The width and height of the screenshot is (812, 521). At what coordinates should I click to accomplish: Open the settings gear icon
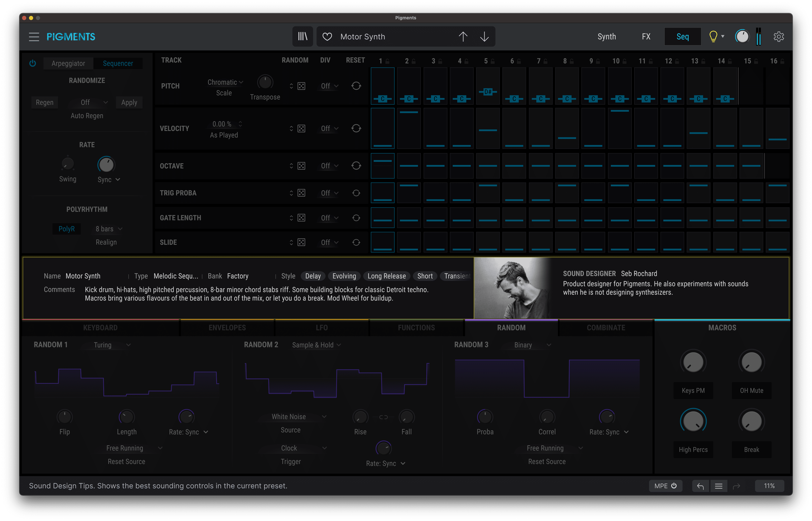click(779, 37)
